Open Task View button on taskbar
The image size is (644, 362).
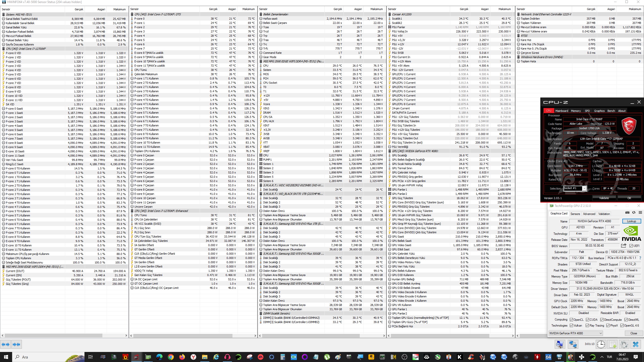(91, 357)
